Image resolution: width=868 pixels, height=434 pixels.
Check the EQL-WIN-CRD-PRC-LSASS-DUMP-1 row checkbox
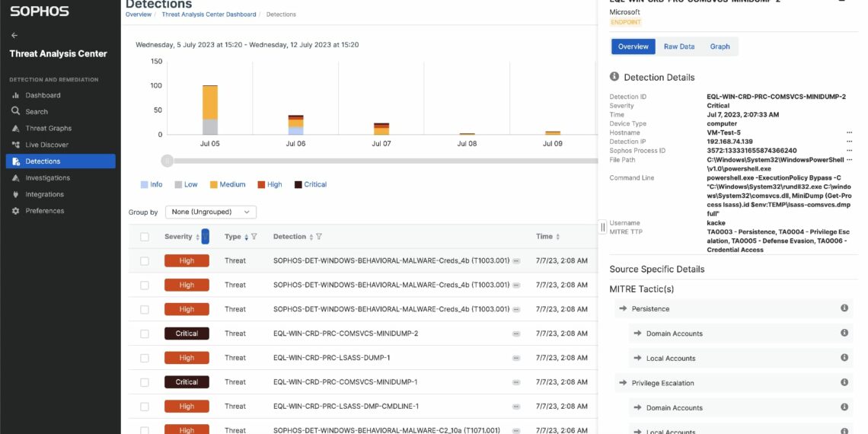145,358
